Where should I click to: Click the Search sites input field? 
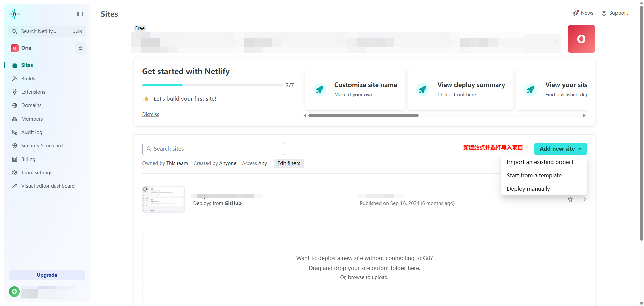(x=213, y=149)
